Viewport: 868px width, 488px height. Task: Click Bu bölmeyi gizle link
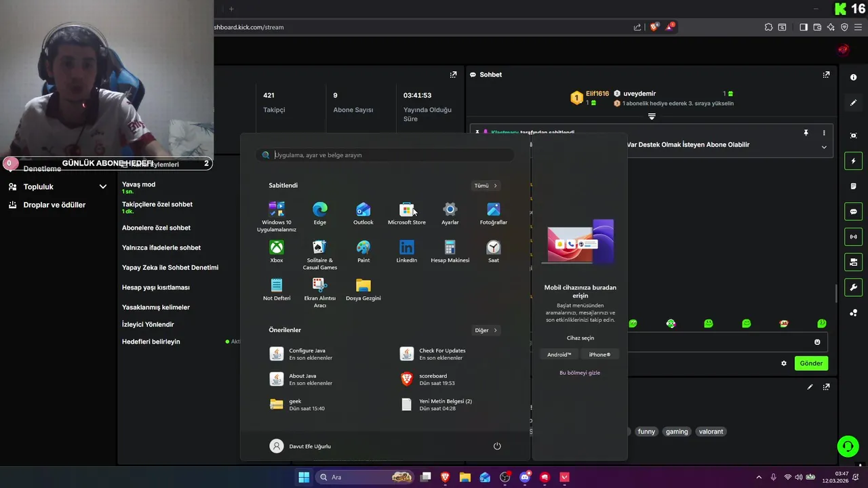[580, 373]
